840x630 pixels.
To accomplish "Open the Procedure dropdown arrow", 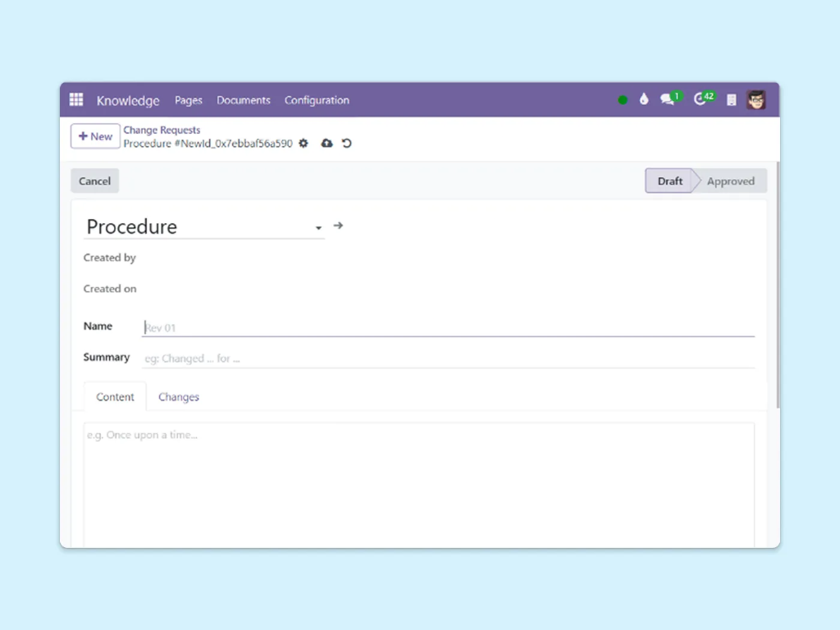I will point(318,228).
